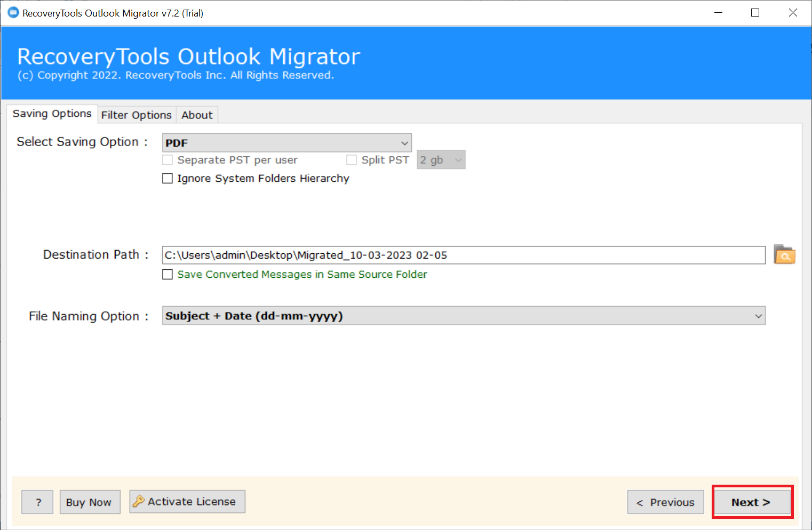This screenshot has width=812, height=530.
Task: Switch to the Saving Options tab
Action: point(52,114)
